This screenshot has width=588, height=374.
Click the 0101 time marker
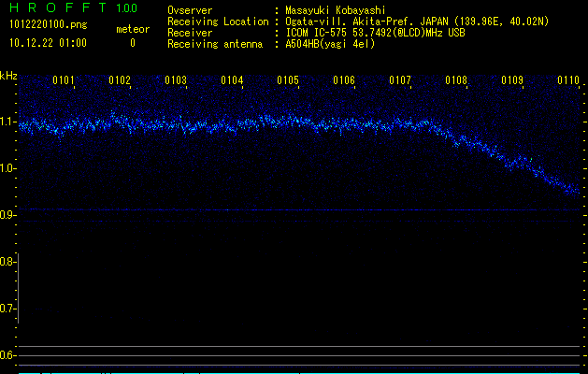coord(64,80)
